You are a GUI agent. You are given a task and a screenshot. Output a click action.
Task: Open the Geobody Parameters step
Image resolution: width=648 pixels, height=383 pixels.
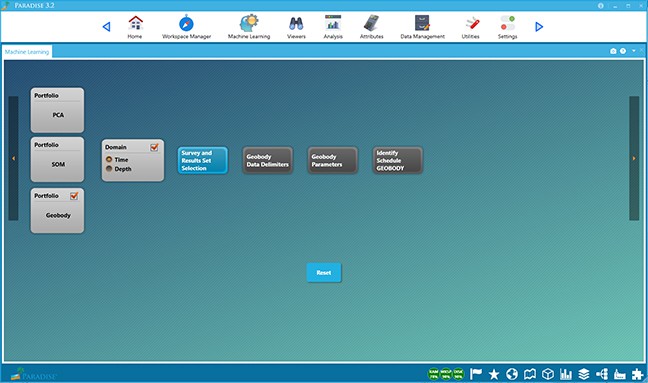(x=332, y=160)
